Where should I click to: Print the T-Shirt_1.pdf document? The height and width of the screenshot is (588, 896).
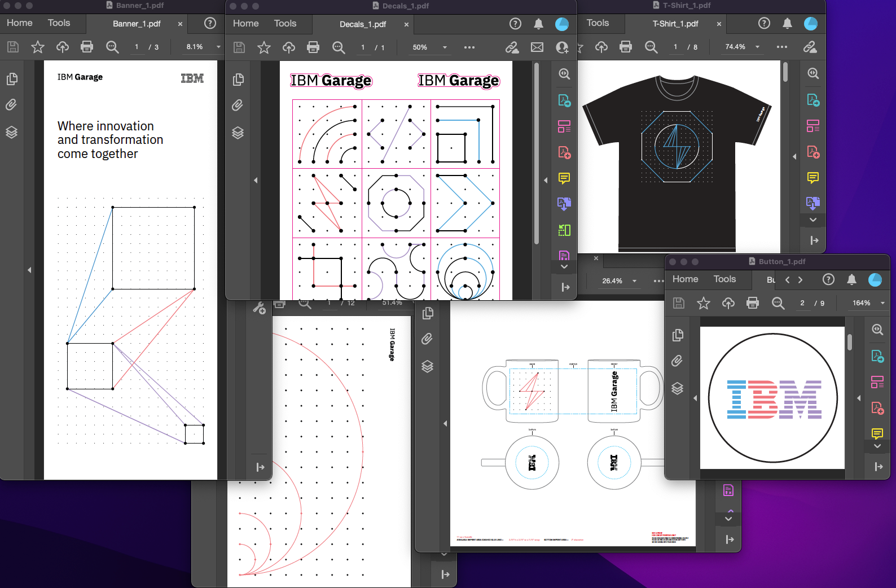coord(626,47)
